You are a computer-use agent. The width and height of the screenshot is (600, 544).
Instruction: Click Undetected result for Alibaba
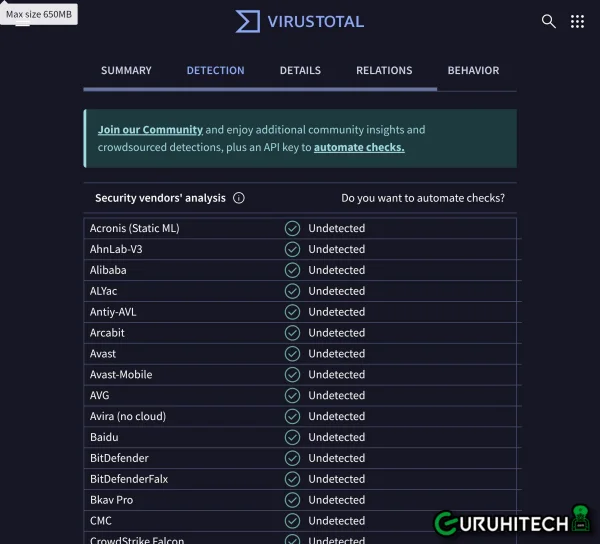(337, 270)
